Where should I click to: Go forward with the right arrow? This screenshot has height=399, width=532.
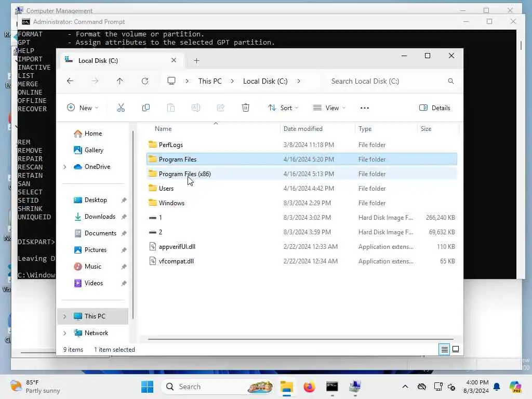(95, 81)
